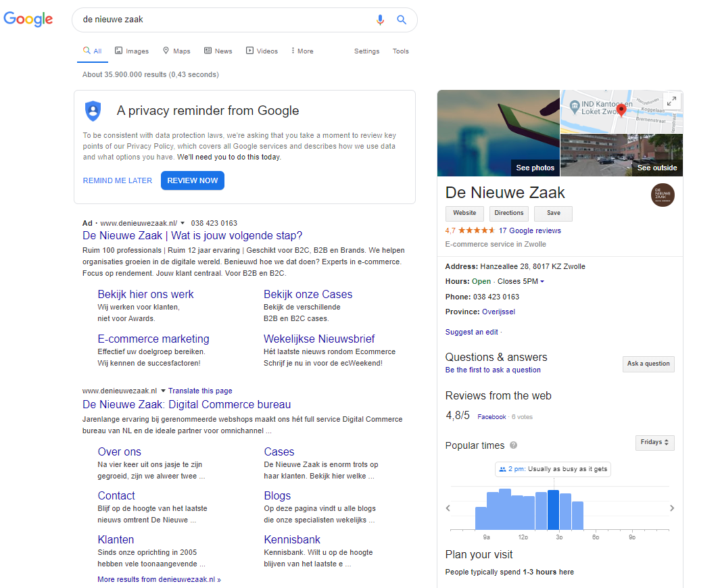Click the Review Now button
720x588 pixels.
(x=193, y=180)
